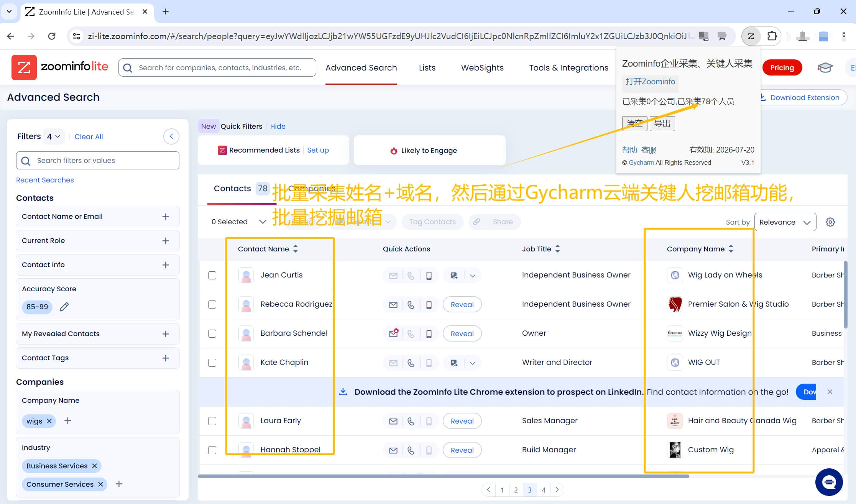The image size is (856, 504).
Task: Open the chat support bubble
Action: tap(829, 482)
